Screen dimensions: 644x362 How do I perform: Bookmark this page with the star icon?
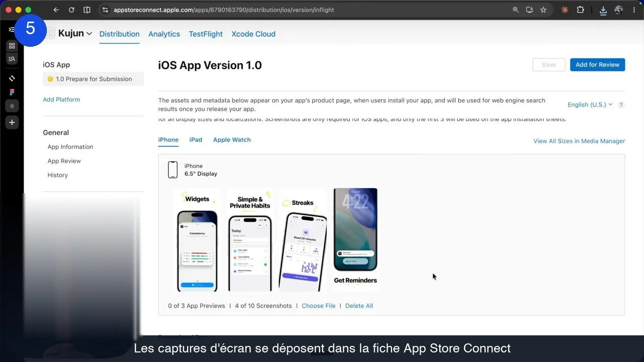point(543,10)
